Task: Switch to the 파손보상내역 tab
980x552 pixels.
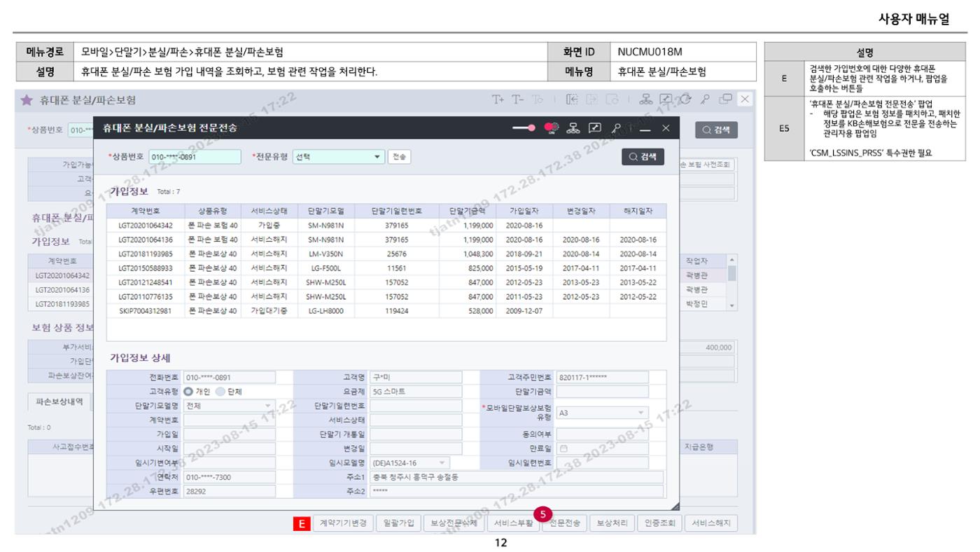Action: 59,401
